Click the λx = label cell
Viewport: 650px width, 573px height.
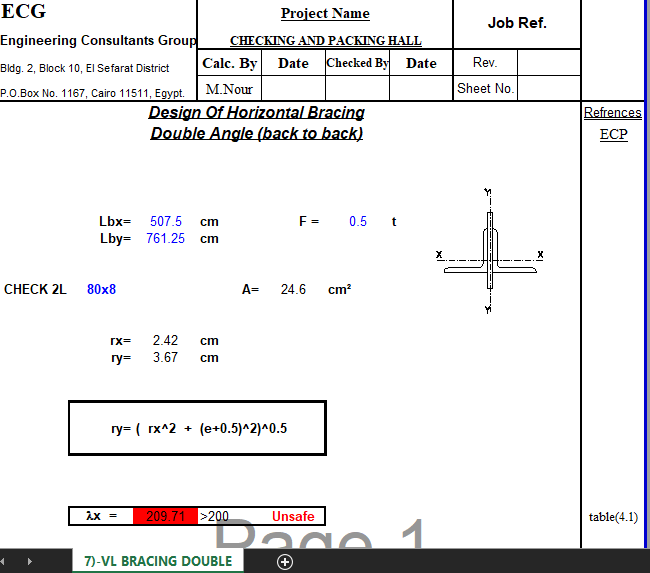pyautogui.click(x=101, y=516)
